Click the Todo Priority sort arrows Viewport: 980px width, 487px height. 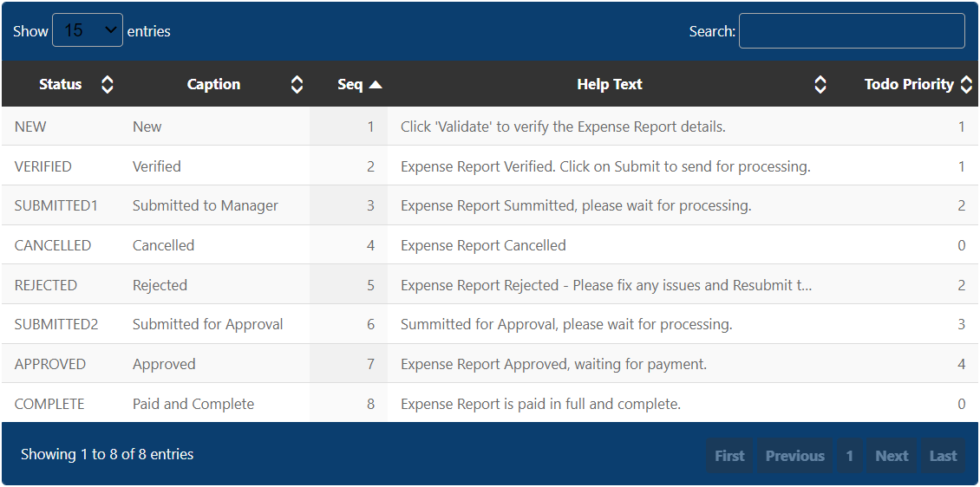tap(966, 84)
